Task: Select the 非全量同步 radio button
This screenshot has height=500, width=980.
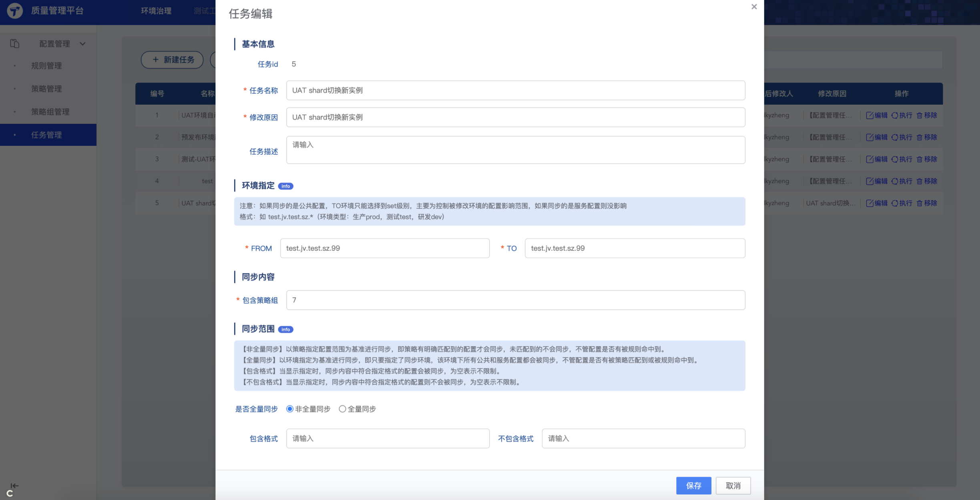Action: (x=290, y=409)
